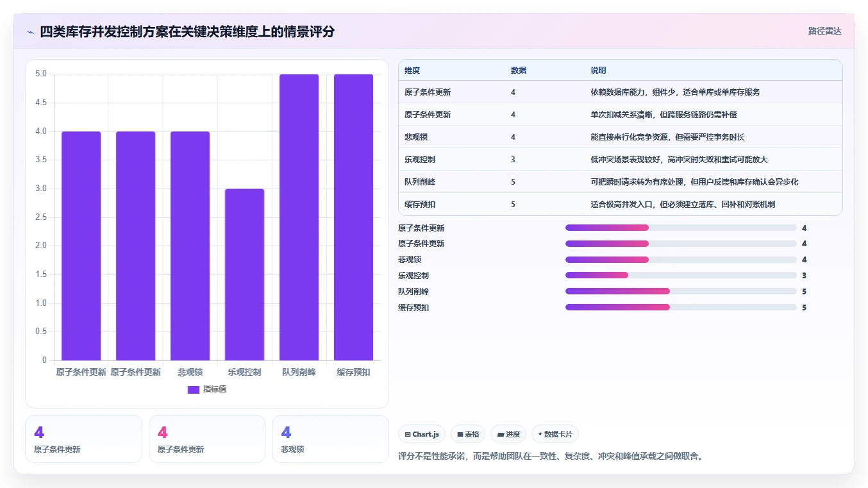Click the 缓存预扣 bar in the chart

click(353, 217)
